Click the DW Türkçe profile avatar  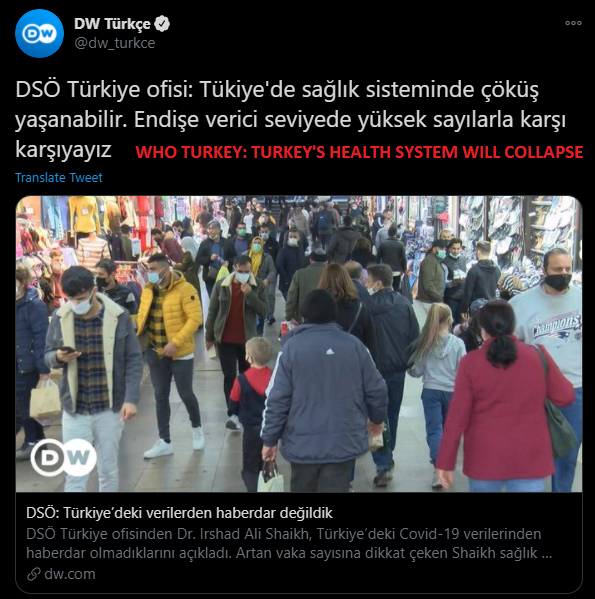(x=39, y=34)
